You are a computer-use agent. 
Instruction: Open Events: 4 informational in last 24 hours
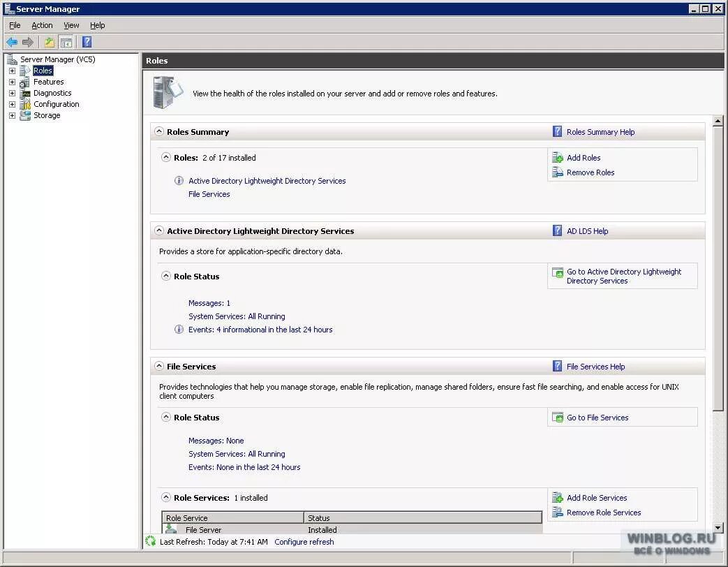click(260, 330)
